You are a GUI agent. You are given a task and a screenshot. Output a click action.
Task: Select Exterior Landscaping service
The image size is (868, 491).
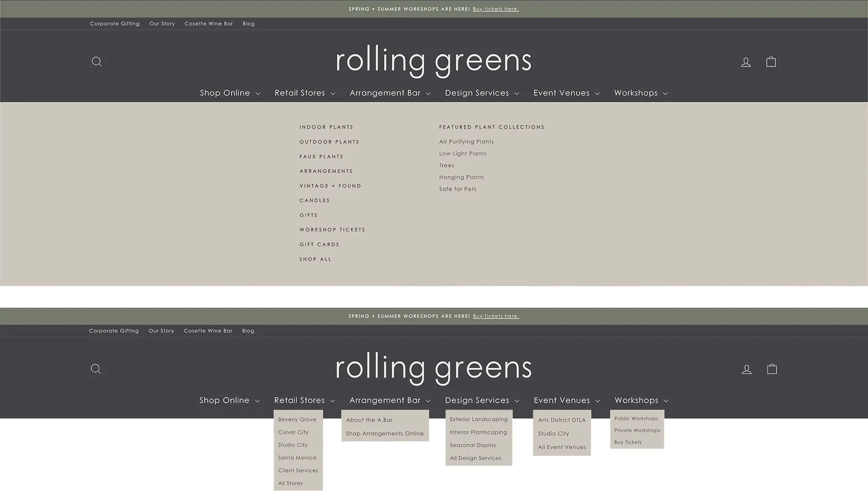point(478,420)
